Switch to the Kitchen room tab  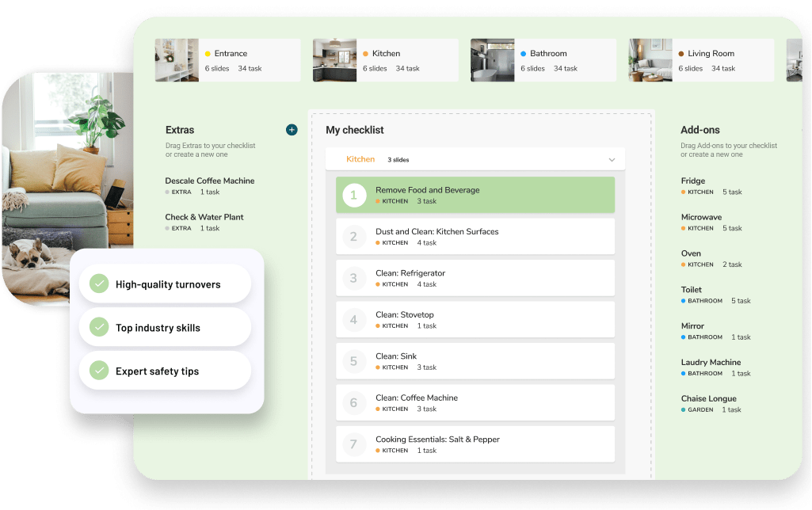[x=384, y=59]
